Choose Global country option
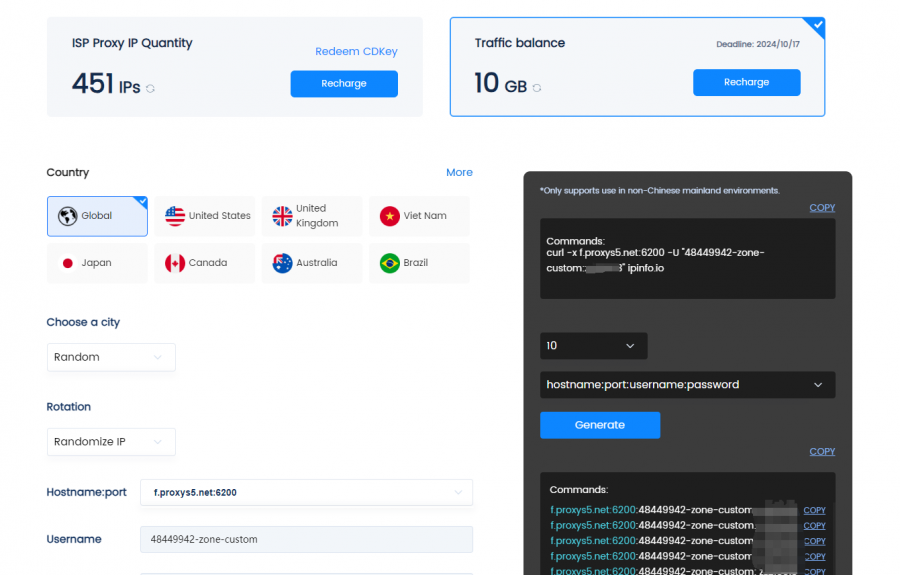The image size is (900, 575). (97, 216)
